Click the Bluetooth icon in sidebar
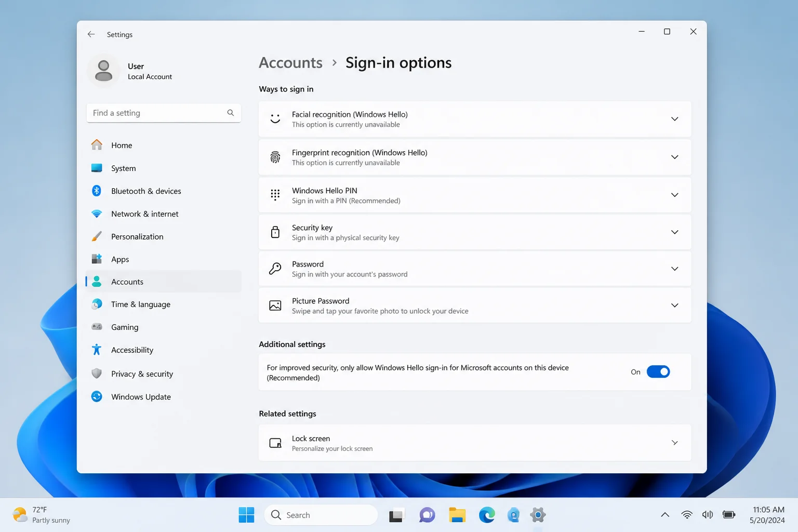 [97, 191]
